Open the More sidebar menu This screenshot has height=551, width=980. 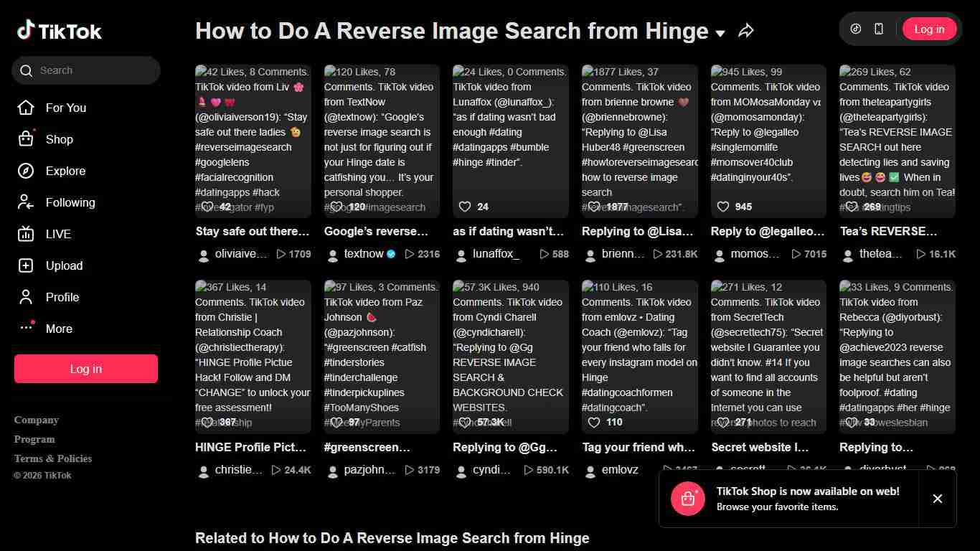pyautogui.click(x=58, y=329)
